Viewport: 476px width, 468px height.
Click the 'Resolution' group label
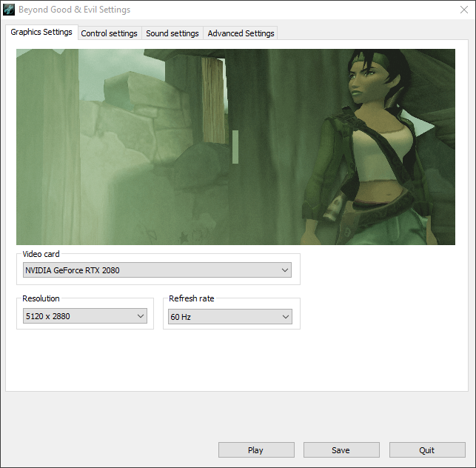coord(41,298)
